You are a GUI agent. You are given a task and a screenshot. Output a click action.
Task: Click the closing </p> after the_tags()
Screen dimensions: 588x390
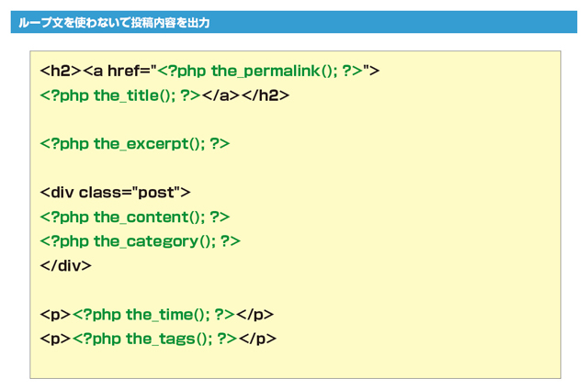coord(258,339)
